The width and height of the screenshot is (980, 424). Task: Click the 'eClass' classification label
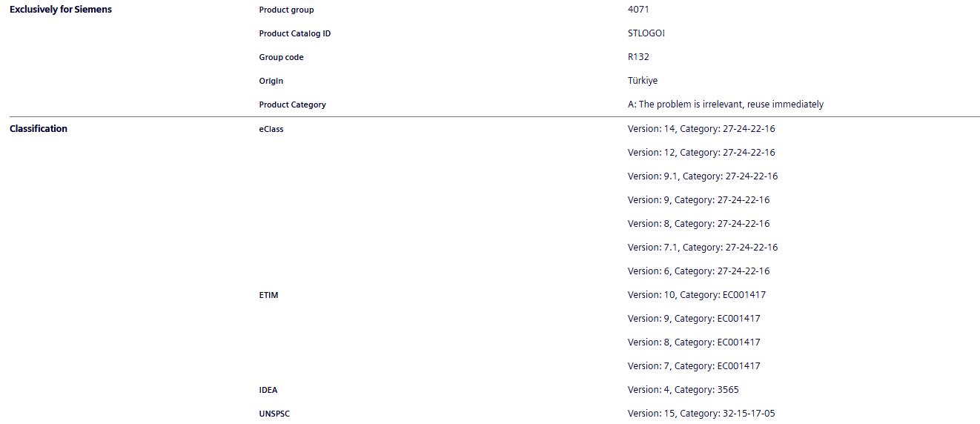[x=271, y=129]
